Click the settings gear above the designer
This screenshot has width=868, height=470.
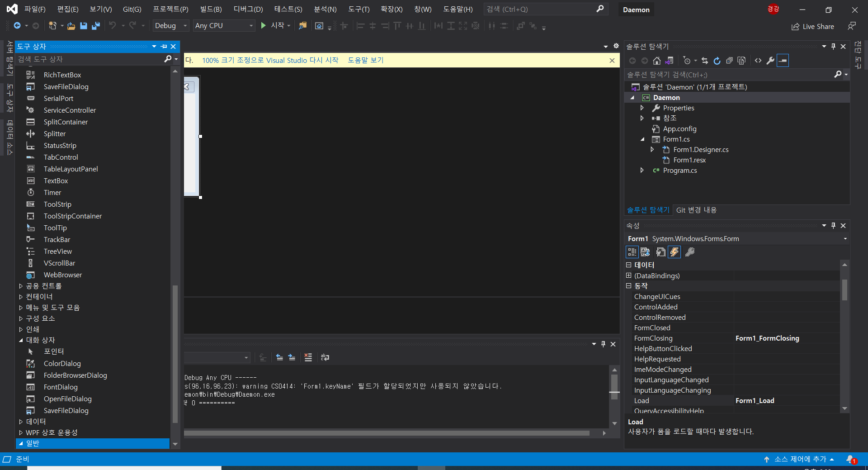[x=616, y=46]
